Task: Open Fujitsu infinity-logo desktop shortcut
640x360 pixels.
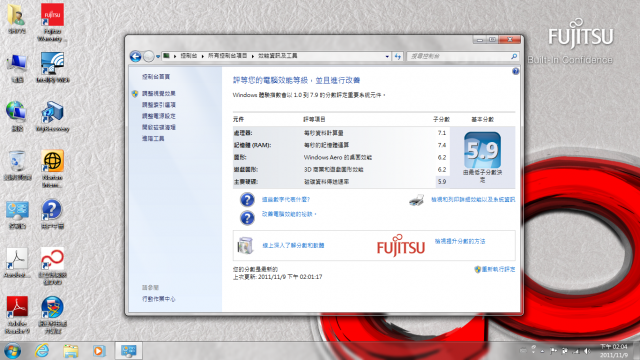Action: coord(52,266)
